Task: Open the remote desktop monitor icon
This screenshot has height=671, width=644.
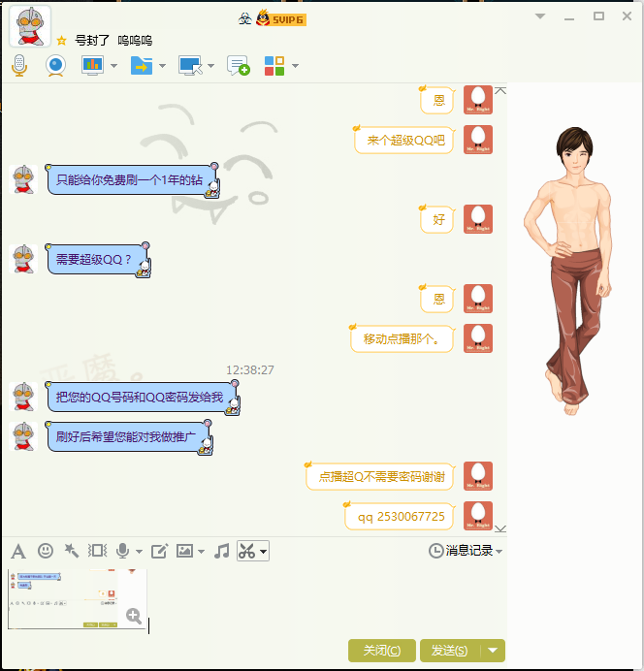Action: point(190,66)
